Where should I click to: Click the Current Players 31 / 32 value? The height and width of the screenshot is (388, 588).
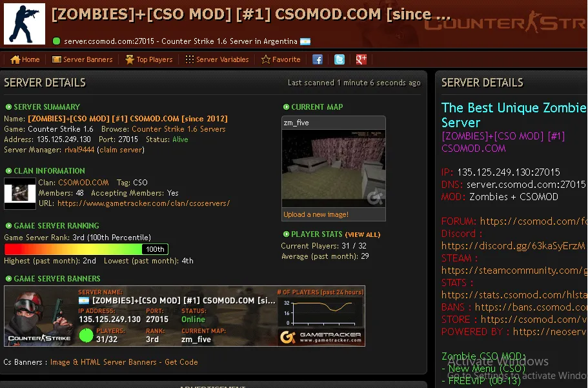(354, 246)
